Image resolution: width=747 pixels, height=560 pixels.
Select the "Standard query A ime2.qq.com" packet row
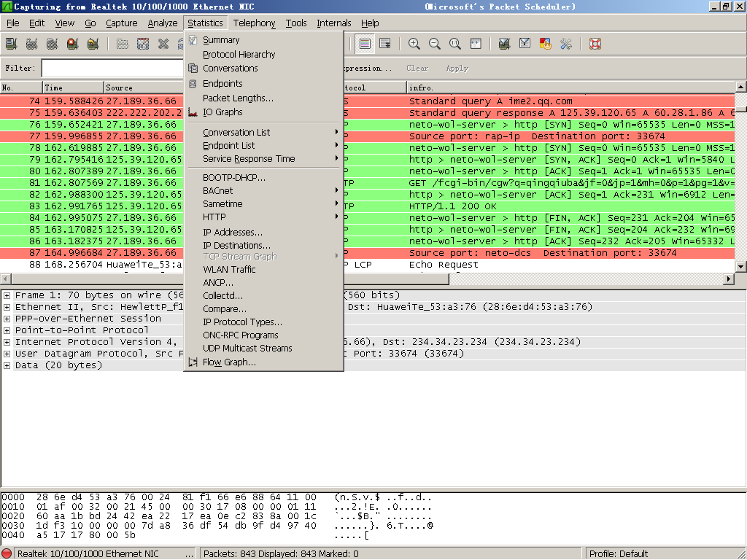(368, 101)
